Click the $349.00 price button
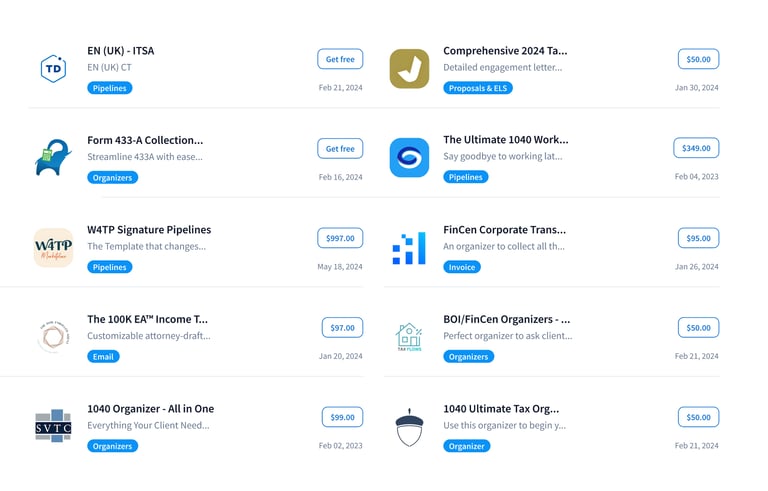Viewport: 768px width, 491px height. coord(696,148)
